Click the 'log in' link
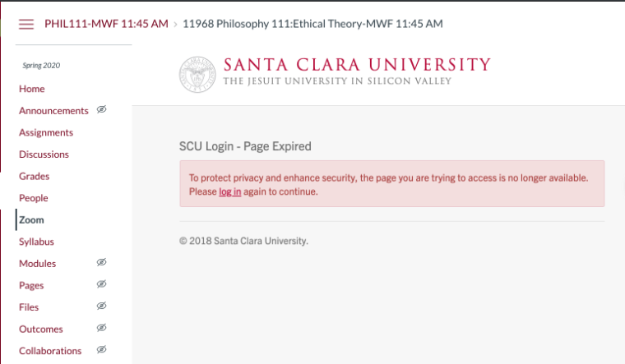 [229, 191]
